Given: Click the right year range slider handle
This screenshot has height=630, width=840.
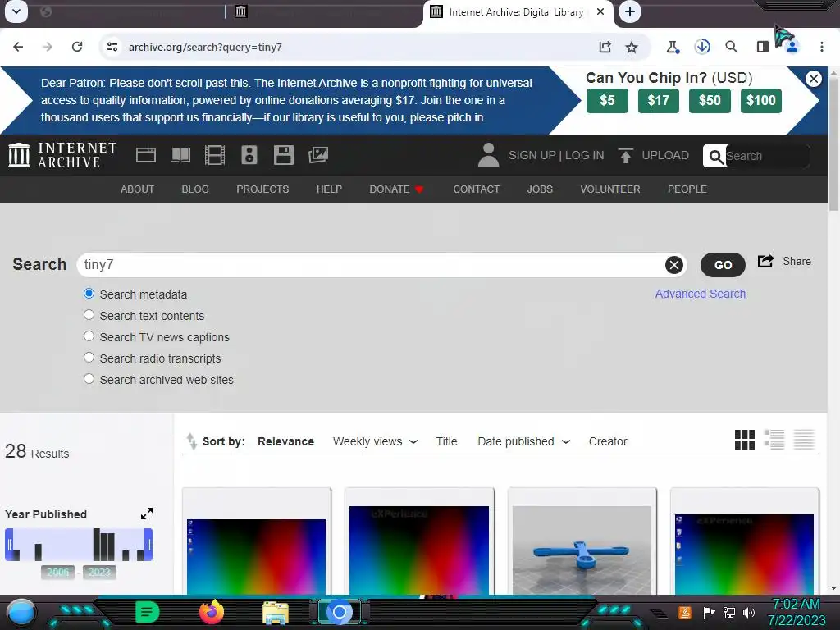Looking at the screenshot, I should [x=148, y=545].
